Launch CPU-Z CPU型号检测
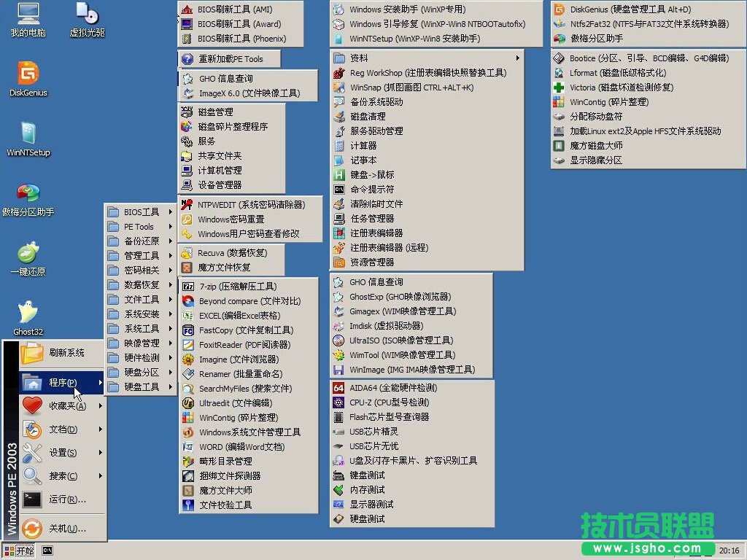 [x=389, y=402]
